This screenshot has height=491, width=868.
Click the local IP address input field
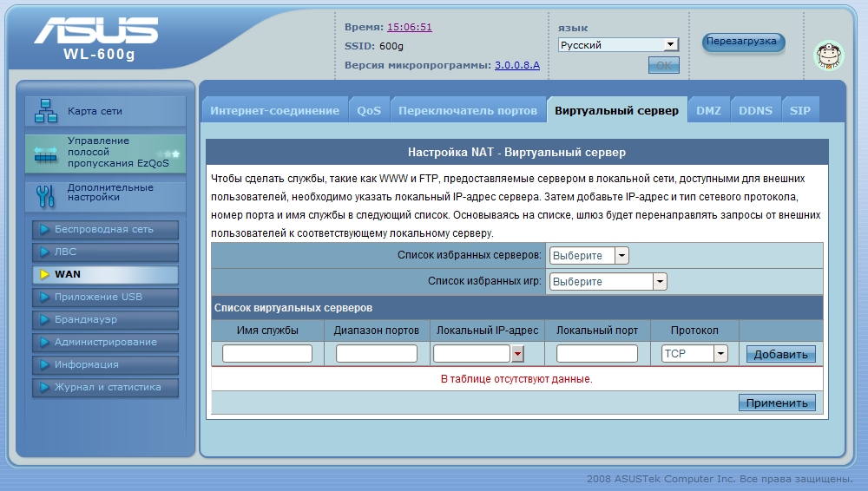point(471,354)
